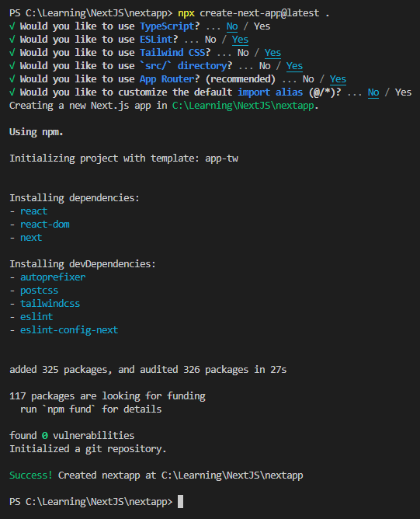Click the 'import alias' keyword

point(270,92)
